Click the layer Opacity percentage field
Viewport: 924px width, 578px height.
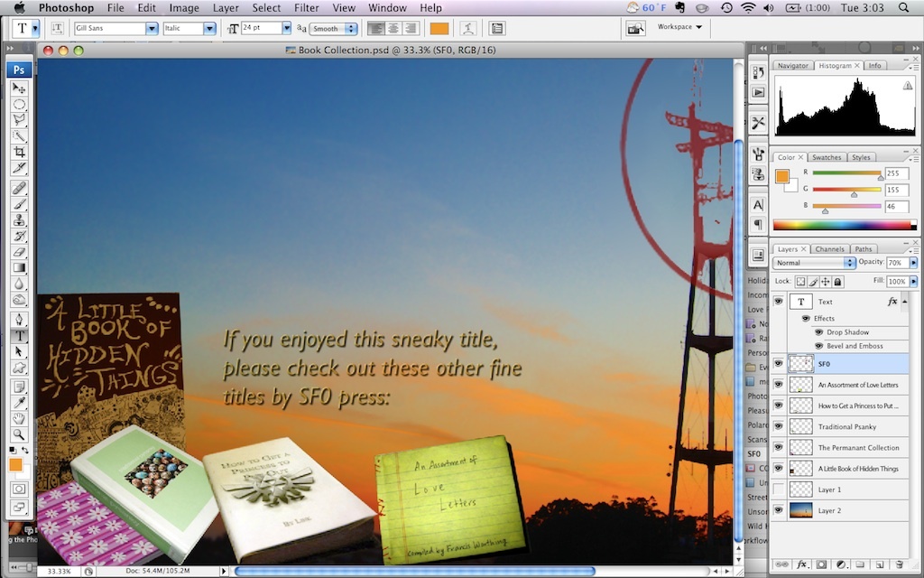click(x=896, y=262)
